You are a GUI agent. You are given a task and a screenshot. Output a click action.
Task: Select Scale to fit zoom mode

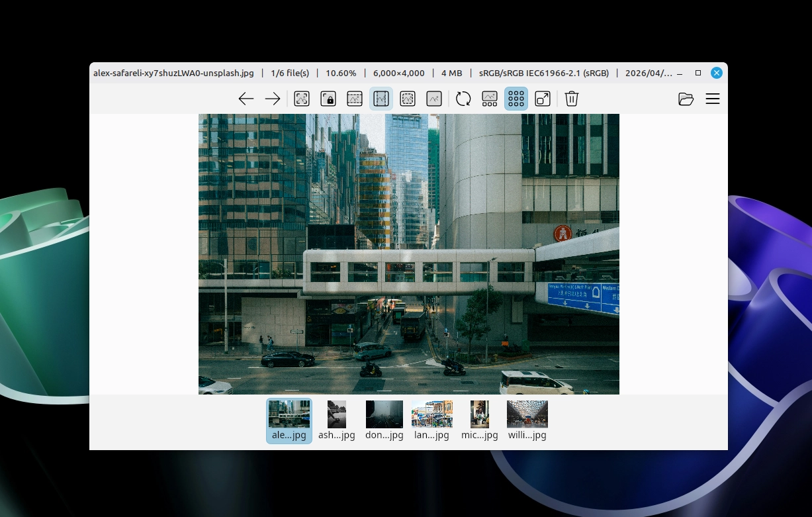coord(408,99)
